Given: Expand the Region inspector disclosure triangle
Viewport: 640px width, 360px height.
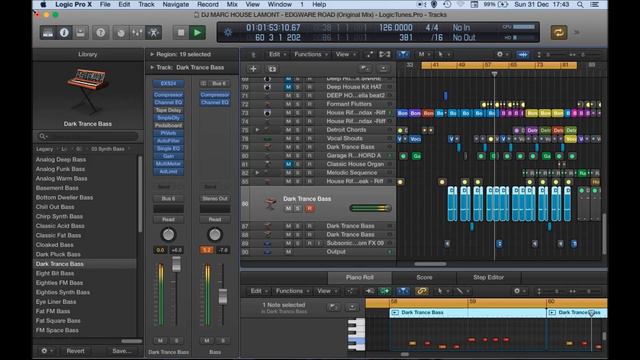Looking at the screenshot, I should (152, 54).
